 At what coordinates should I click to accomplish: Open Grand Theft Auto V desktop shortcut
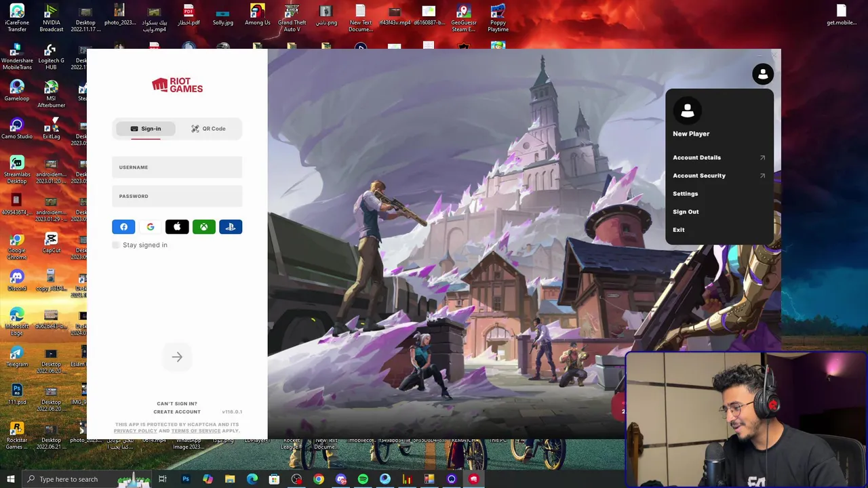click(x=292, y=18)
